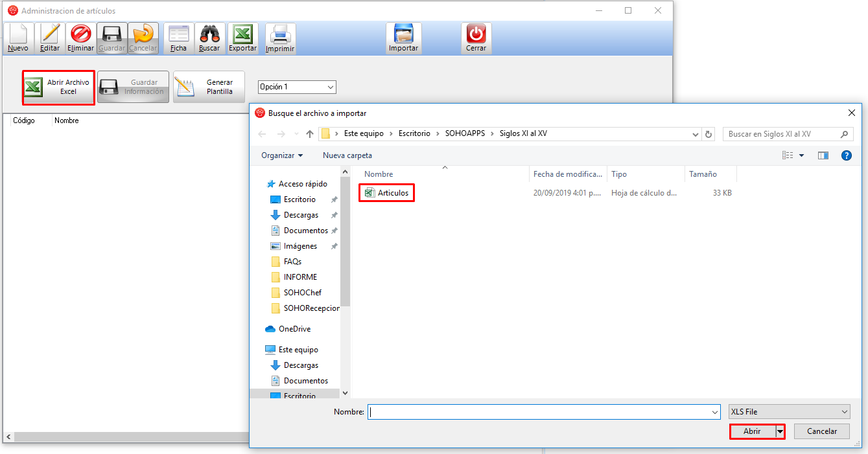Expand the XLS File type dropdown

(x=788, y=412)
